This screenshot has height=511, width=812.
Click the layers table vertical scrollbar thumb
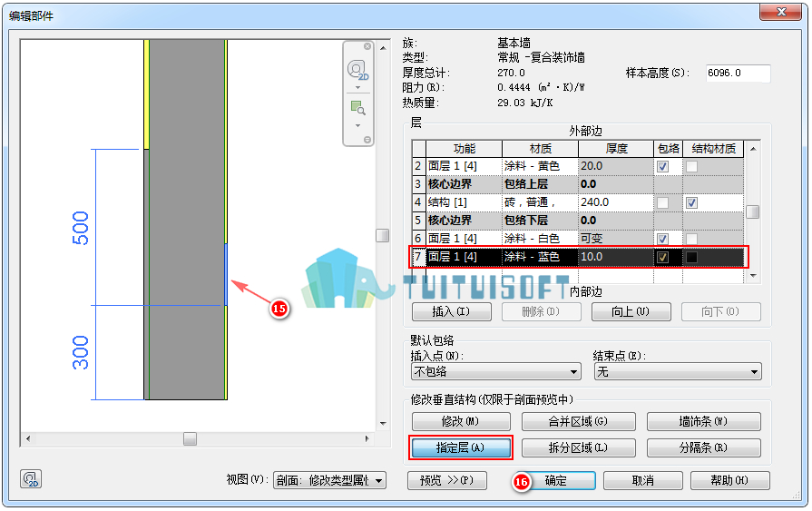click(753, 212)
